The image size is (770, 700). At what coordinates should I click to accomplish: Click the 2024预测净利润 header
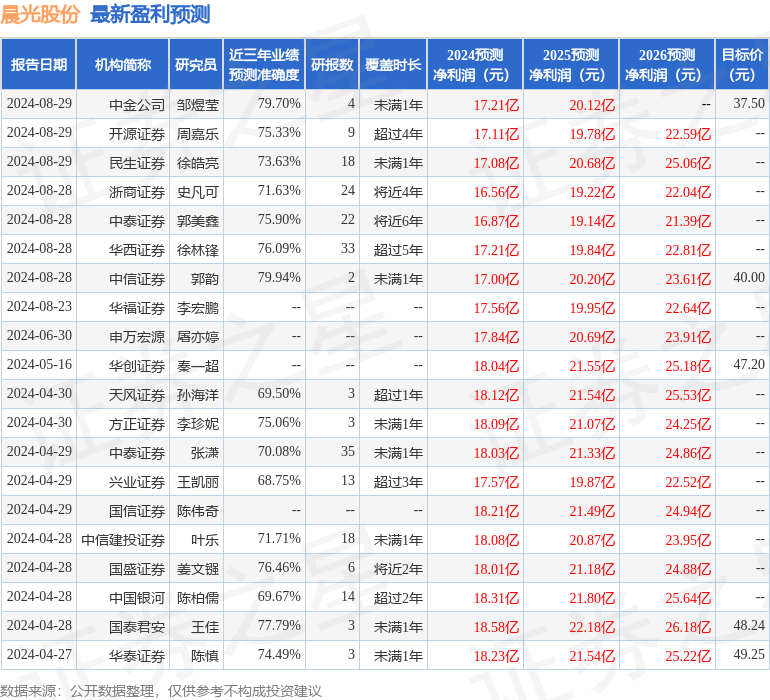[x=475, y=64]
